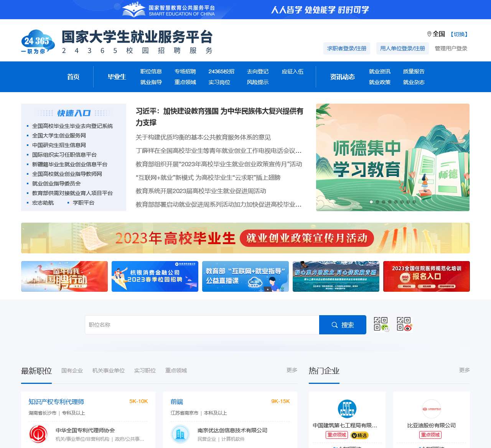The height and width of the screenshot is (448, 491).
Task: Open 用人单位登录/注册
Action: point(402,48)
